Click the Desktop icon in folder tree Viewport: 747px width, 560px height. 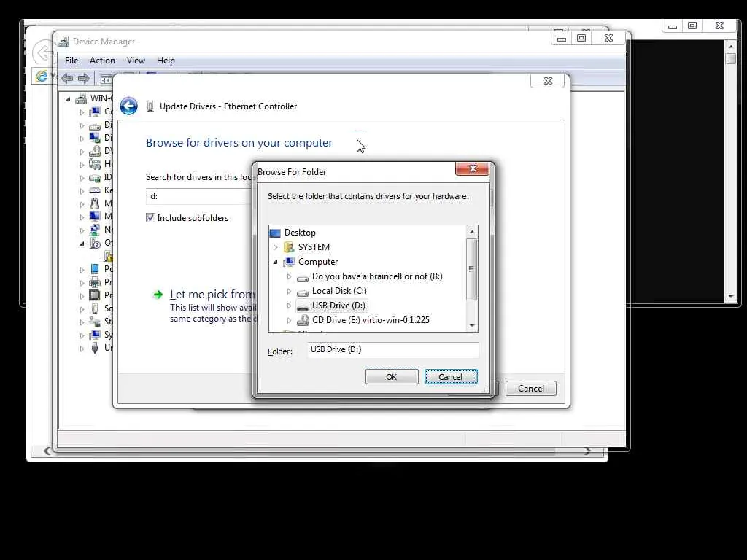(x=275, y=233)
